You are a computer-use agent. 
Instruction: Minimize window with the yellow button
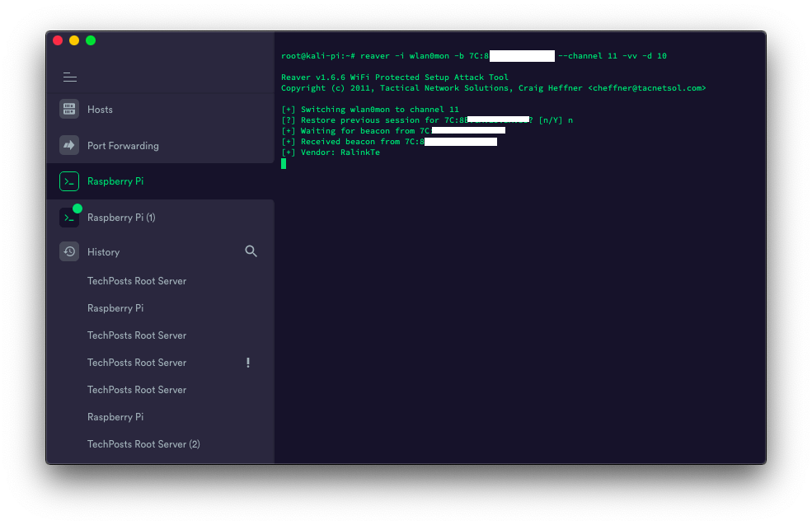pos(74,40)
